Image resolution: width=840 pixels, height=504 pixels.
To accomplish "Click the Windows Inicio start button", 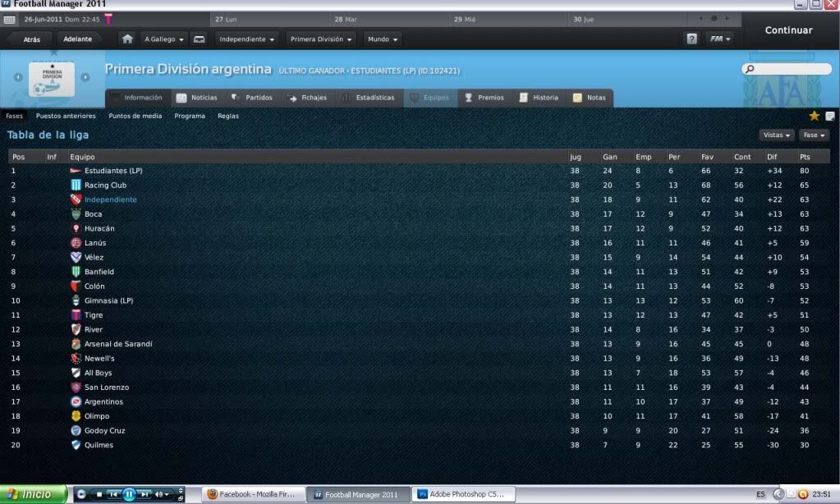I will [x=33, y=494].
